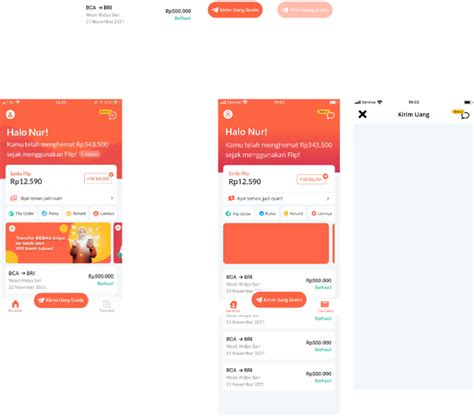The width and height of the screenshot is (474, 416).
Task: Open the promo banner with woman photo
Action: (x=58, y=243)
